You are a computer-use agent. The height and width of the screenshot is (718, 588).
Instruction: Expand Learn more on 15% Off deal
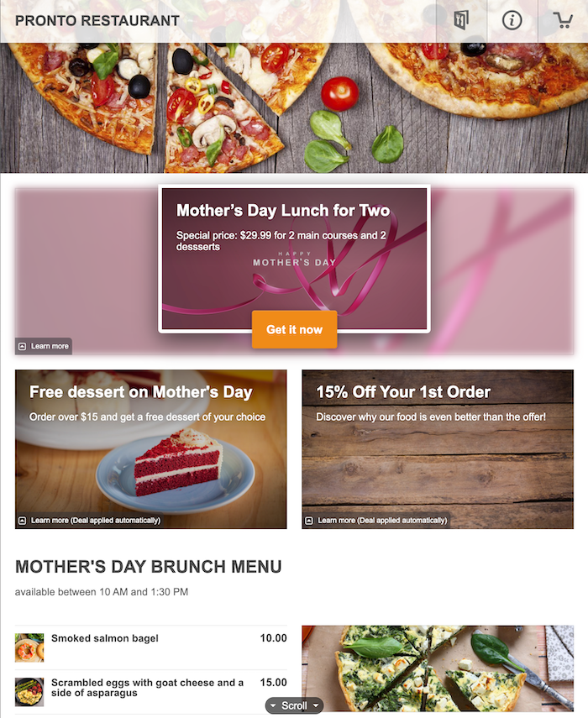tap(376, 521)
